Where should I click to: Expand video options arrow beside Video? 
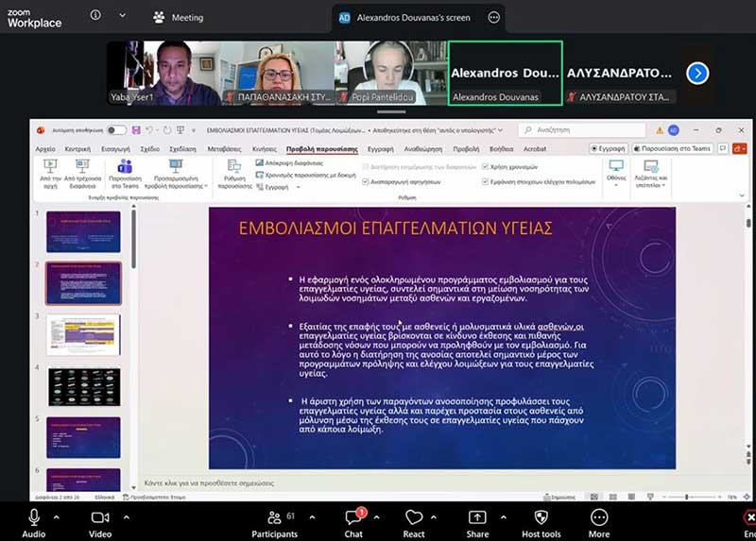point(126,516)
